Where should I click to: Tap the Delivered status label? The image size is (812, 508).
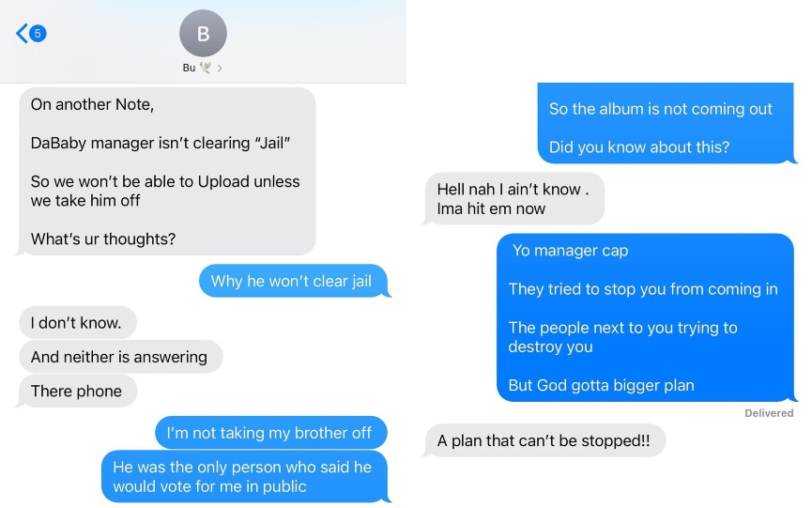(x=769, y=413)
